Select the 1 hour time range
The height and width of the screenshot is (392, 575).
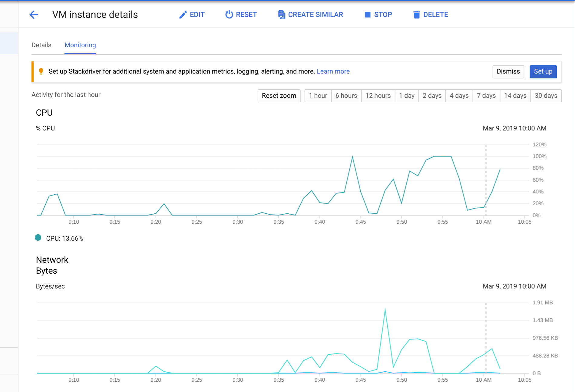coord(318,96)
